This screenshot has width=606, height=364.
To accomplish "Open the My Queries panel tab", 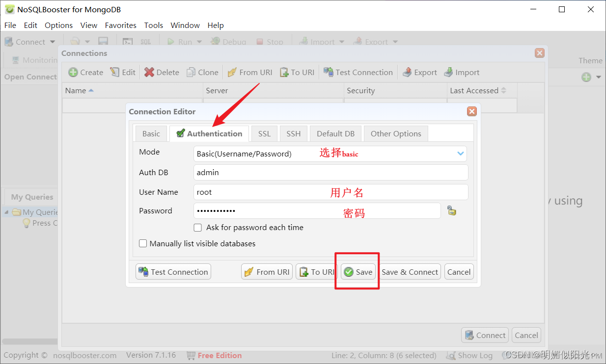I will [x=32, y=197].
